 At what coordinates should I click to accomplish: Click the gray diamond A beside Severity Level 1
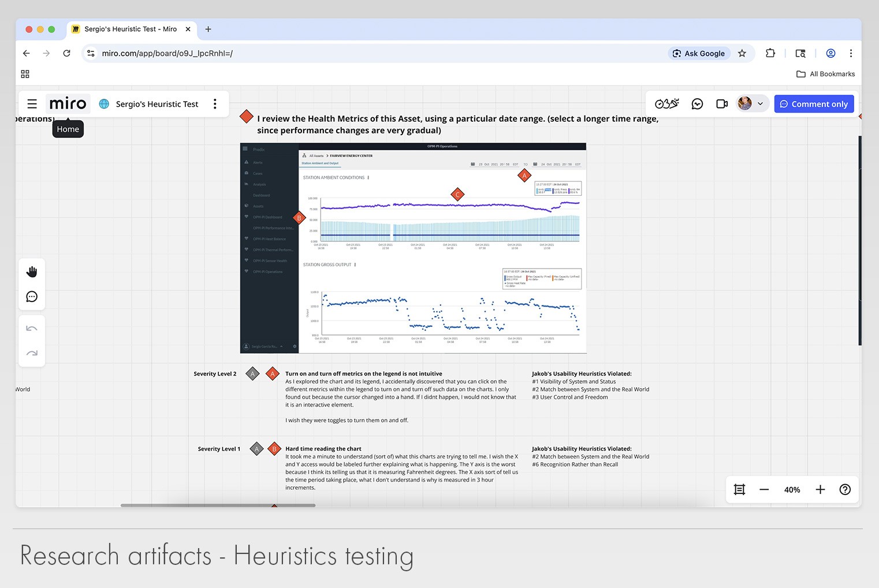point(256,449)
